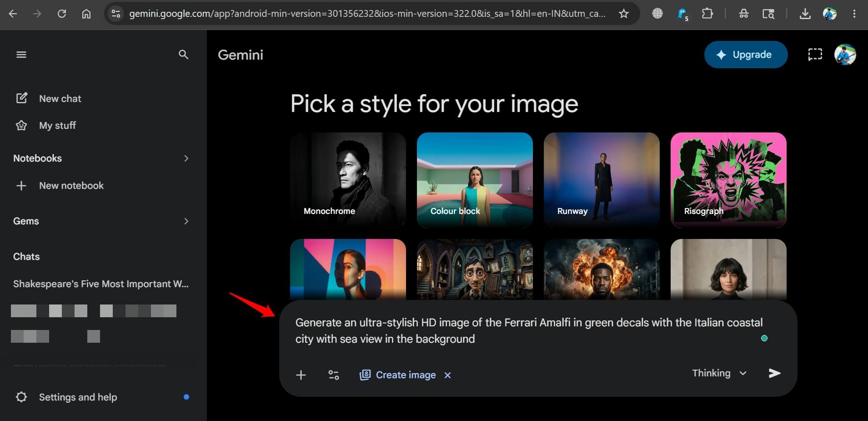Select the explosion style thumbnail

tap(602, 269)
